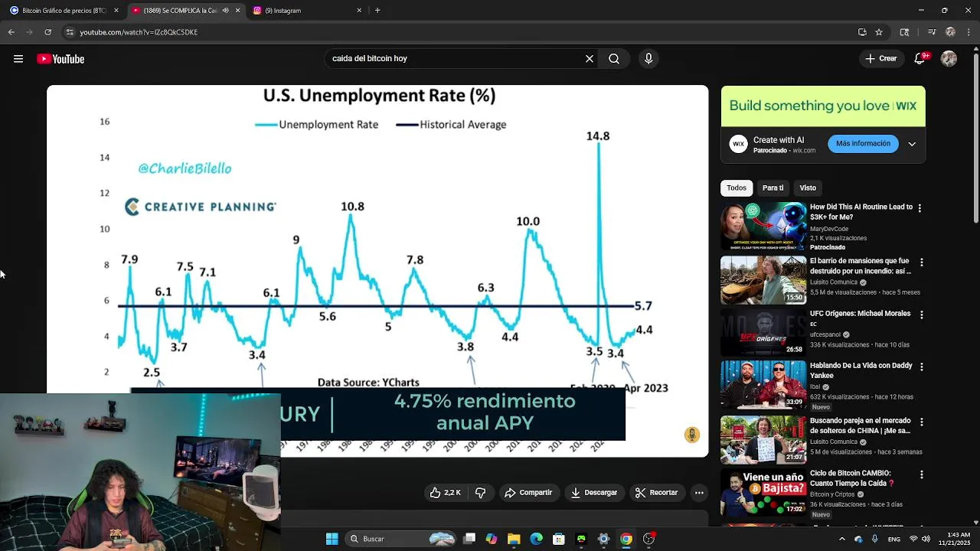Click taskbar Buscar search box
The height and width of the screenshot is (551, 980).
[401, 539]
